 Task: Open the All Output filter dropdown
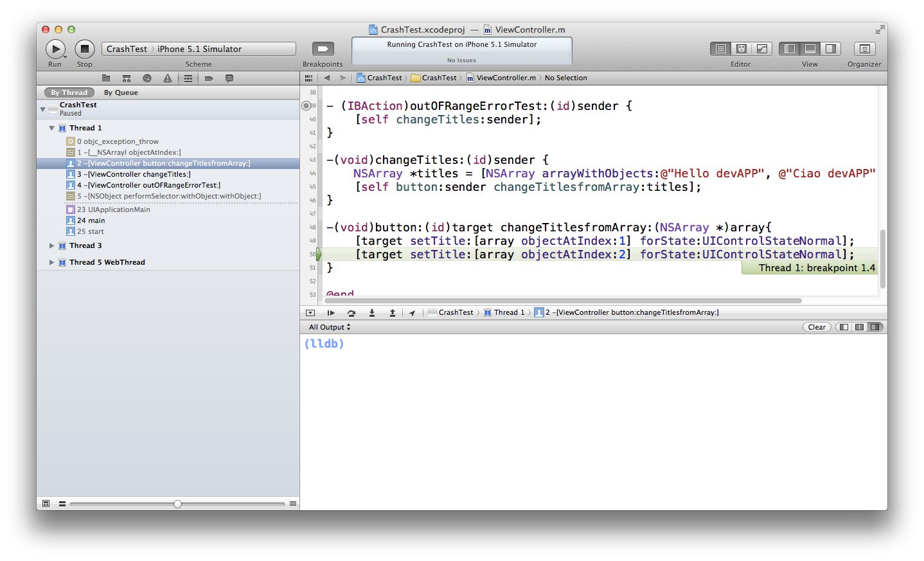click(x=330, y=327)
